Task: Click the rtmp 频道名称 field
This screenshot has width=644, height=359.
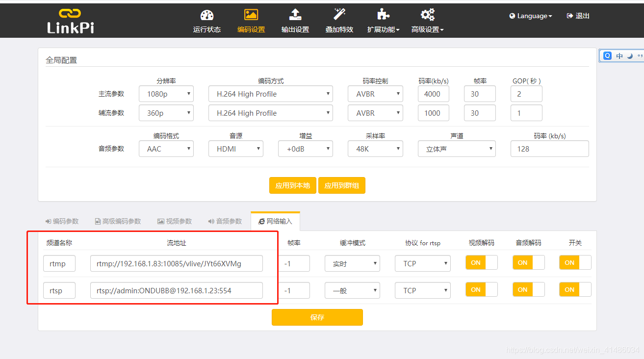Action: pyautogui.click(x=59, y=263)
